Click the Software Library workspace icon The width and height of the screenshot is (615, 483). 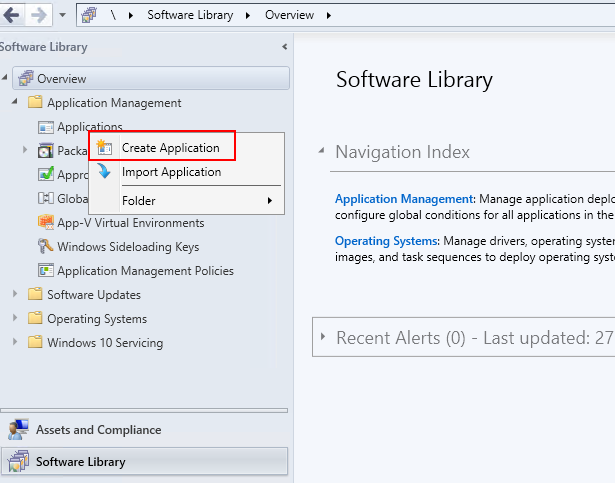click(x=18, y=461)
